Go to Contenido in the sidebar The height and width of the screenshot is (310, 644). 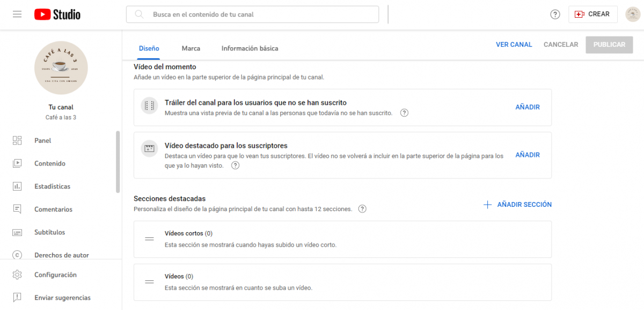[x=49, y=164]
